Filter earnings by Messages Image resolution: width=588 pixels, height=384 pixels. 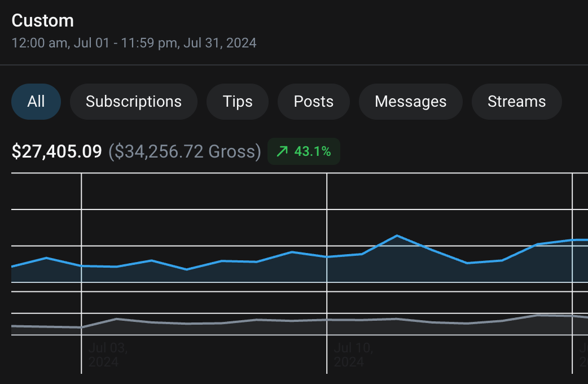point(411,102)
